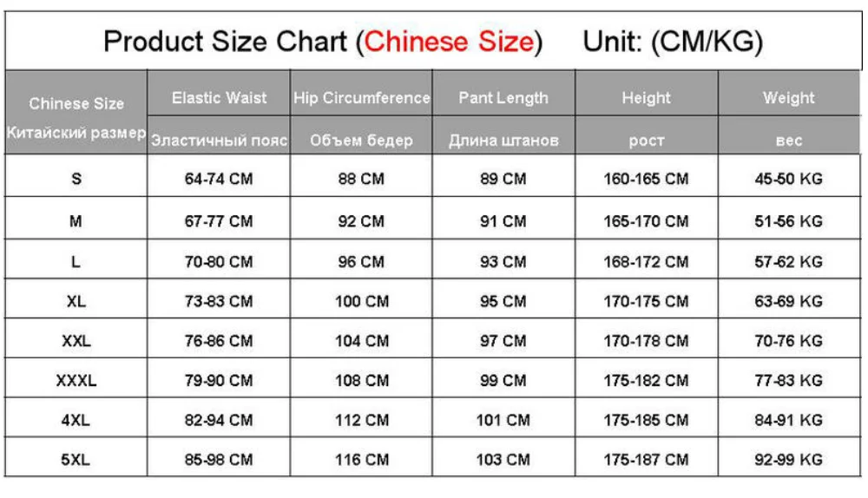The image size is (868, 498).
Task: Click the 'Unit: (CM/KG)' title text
Action: pyautogui.click(x=673, y=41)
